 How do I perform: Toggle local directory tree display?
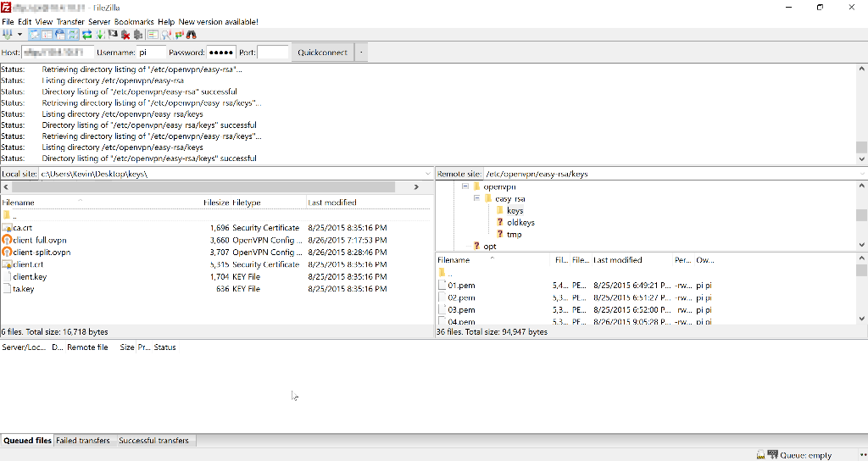(x=47, y=34)
